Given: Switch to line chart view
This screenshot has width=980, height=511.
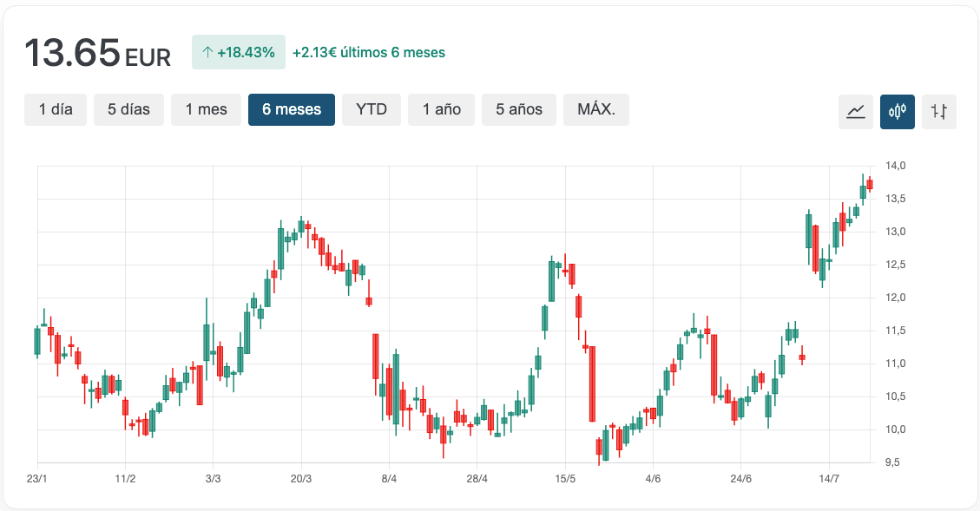Looking at the screenshot, I should 855,111.
